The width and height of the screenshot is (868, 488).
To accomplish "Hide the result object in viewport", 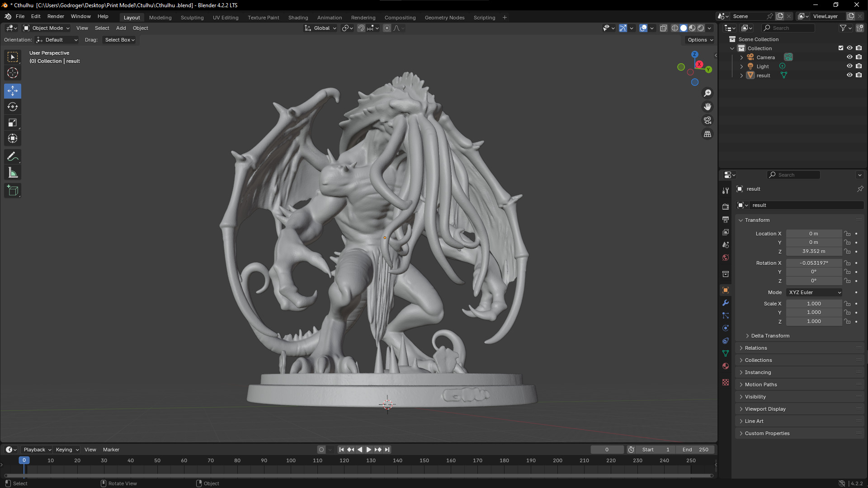I will click(x=849, y=75).
